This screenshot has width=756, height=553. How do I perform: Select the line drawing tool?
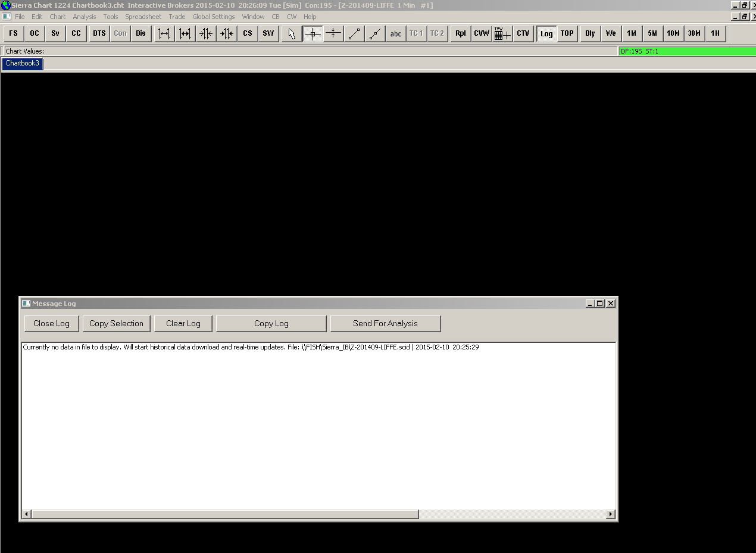coord(354,33)
